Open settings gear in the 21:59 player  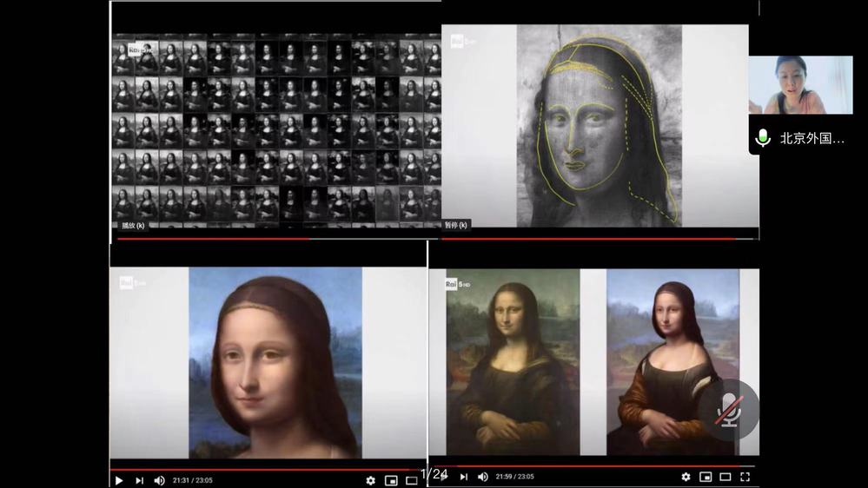tap(686, 477)
